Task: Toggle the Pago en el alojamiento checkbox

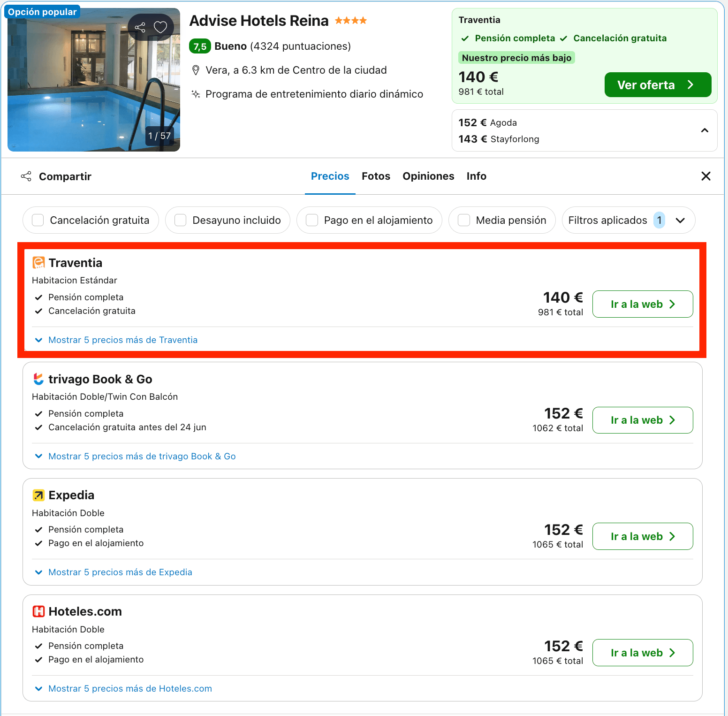Action: [x=312, y=220]
